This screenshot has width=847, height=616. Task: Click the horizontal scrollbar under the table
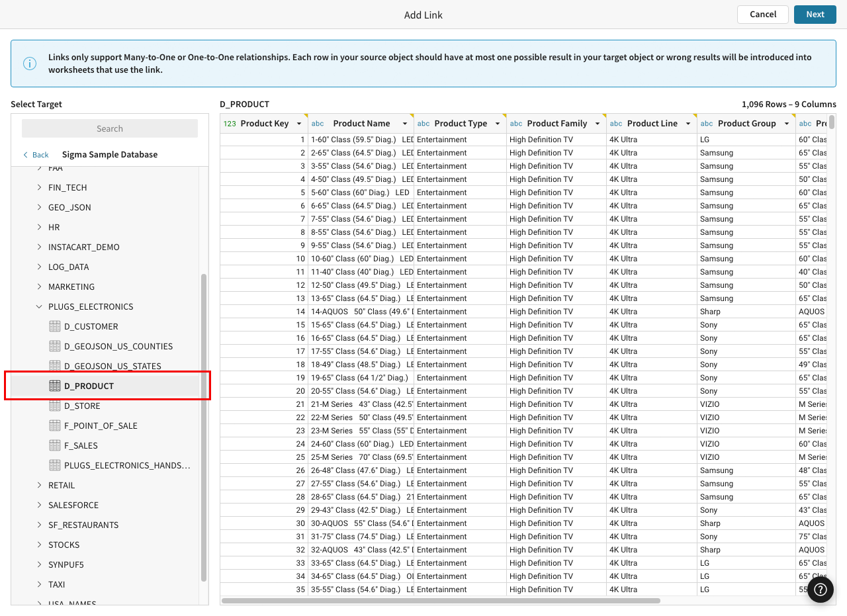[x=441, y=601]
